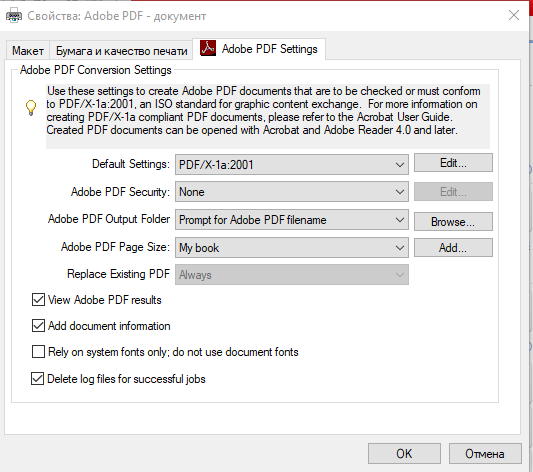Screen dimensions: 533x472
Task: Open the Бумага и качество печати tab
Action: [x=121, y=51]
